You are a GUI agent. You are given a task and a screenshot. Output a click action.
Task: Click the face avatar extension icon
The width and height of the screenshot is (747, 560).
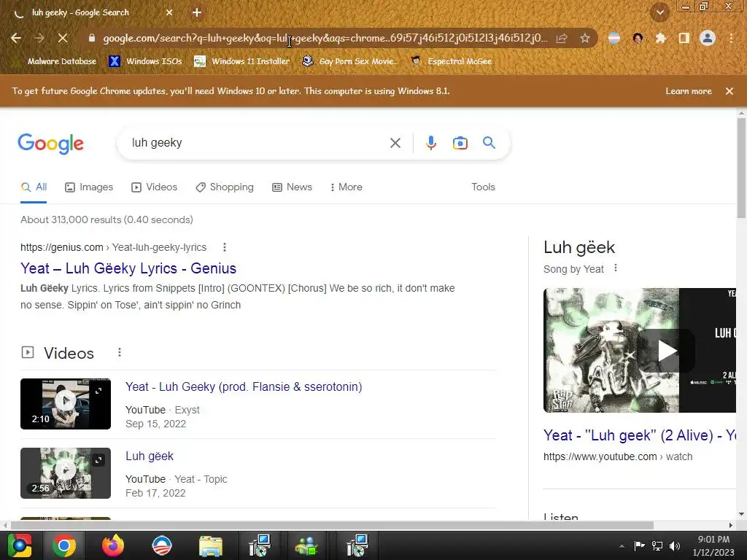click(x=638, y=38)
